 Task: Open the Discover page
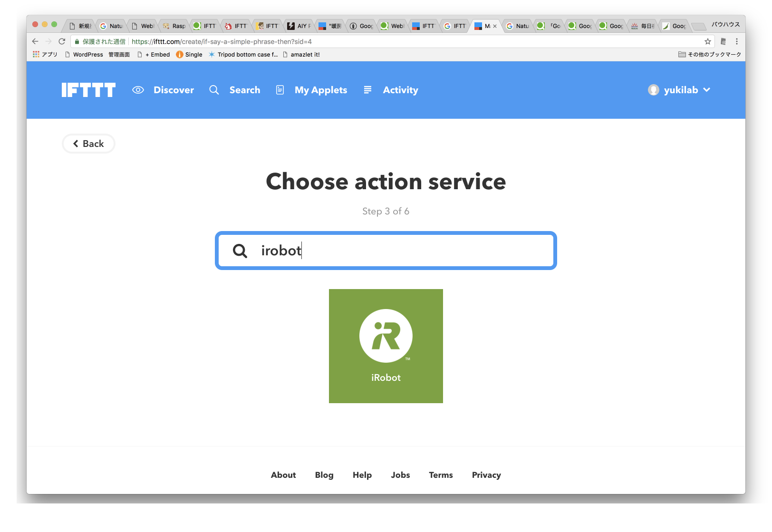(174, 90)
